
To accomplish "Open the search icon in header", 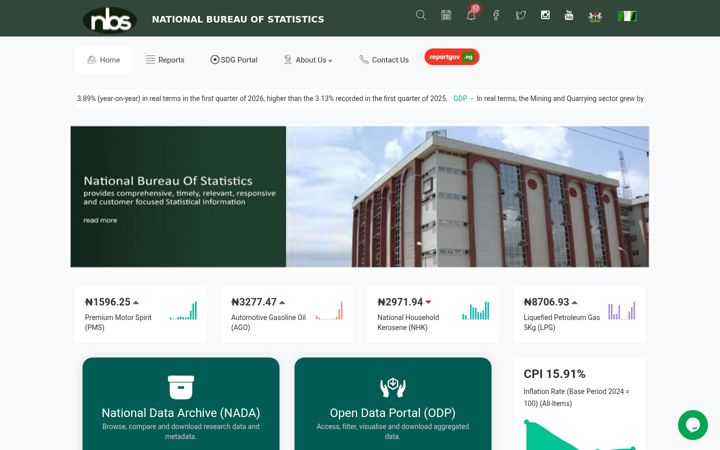I will (x=421, y=15).
